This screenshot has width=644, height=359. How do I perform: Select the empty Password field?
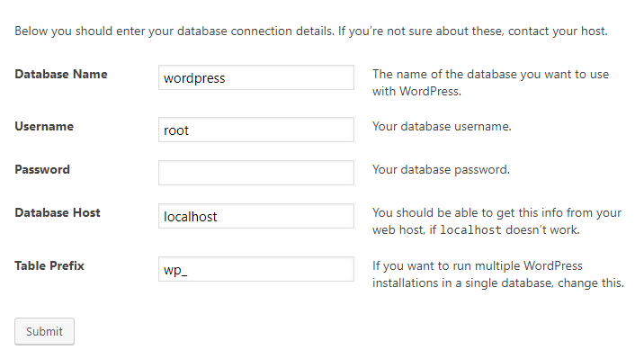pyautogui.click(x=256, y=173)
